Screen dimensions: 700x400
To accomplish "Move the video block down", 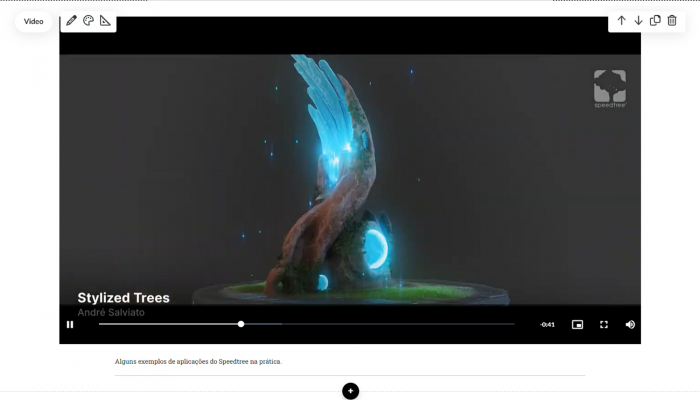I will click(x=638, y=21).
